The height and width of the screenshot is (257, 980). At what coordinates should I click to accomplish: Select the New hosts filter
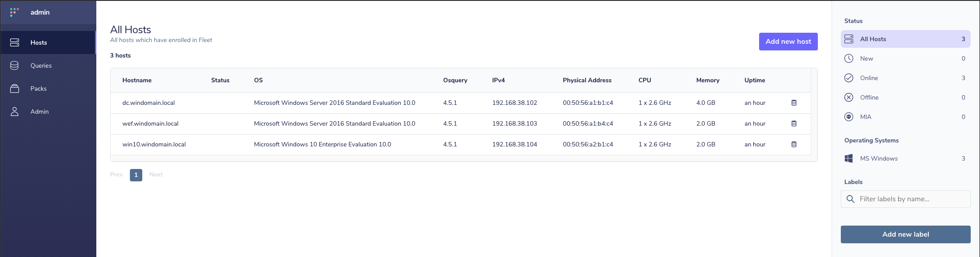tap(905, 58)
